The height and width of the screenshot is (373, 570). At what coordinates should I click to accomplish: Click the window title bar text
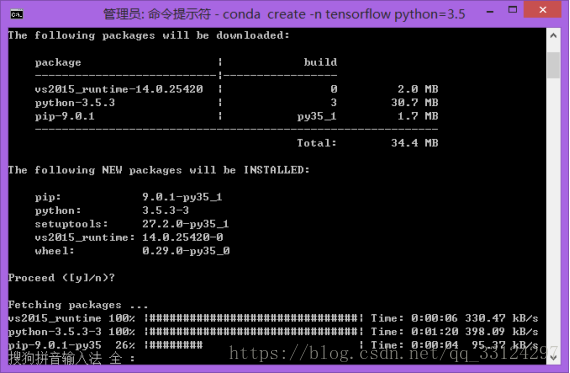pos(284,14)
